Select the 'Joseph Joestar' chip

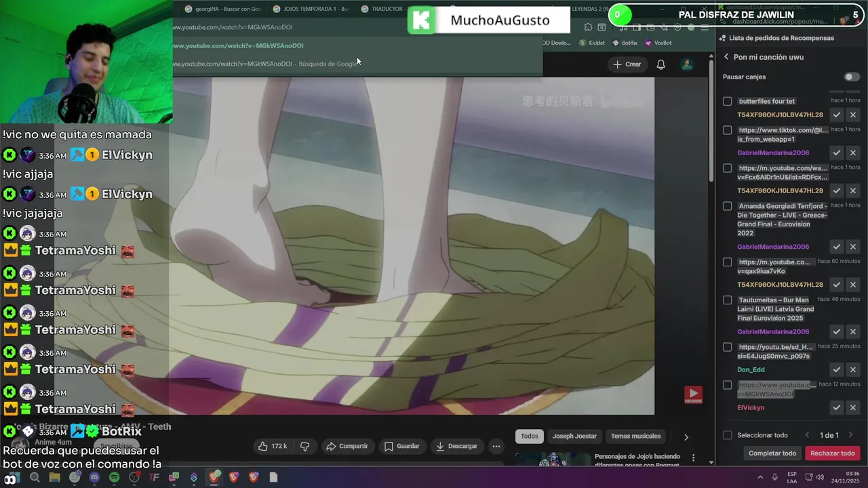574,436
